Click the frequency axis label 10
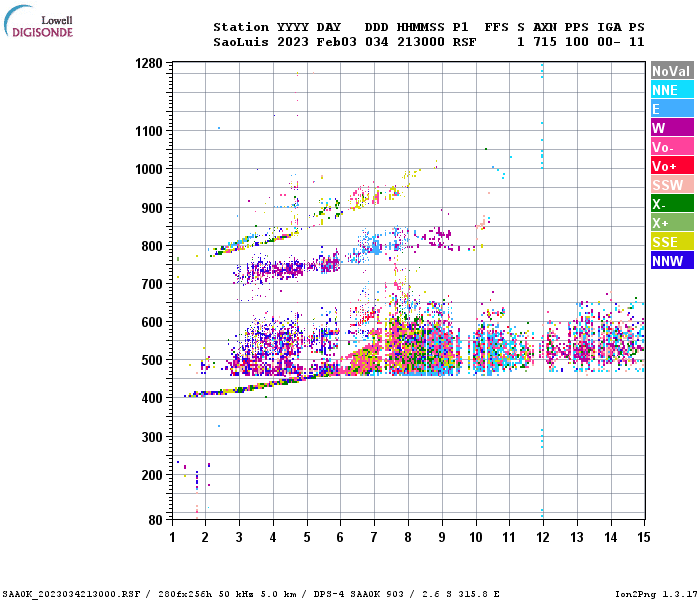700x600 pixels. [476, 537]
